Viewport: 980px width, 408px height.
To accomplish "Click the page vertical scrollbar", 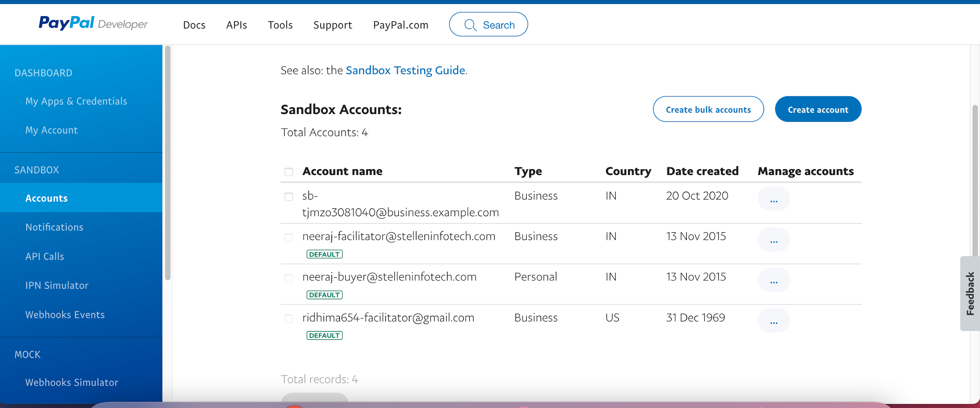I will (976, 180).
